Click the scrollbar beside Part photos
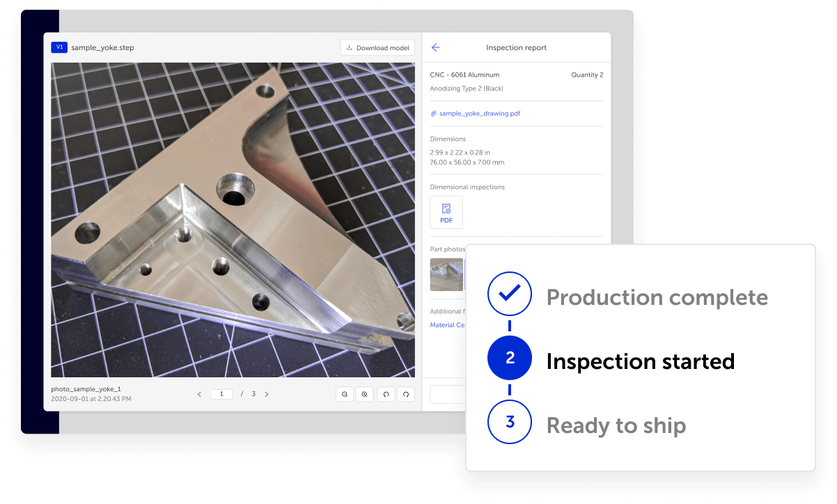Viewport: 837px width, 504px height. [x=464, y=274]
